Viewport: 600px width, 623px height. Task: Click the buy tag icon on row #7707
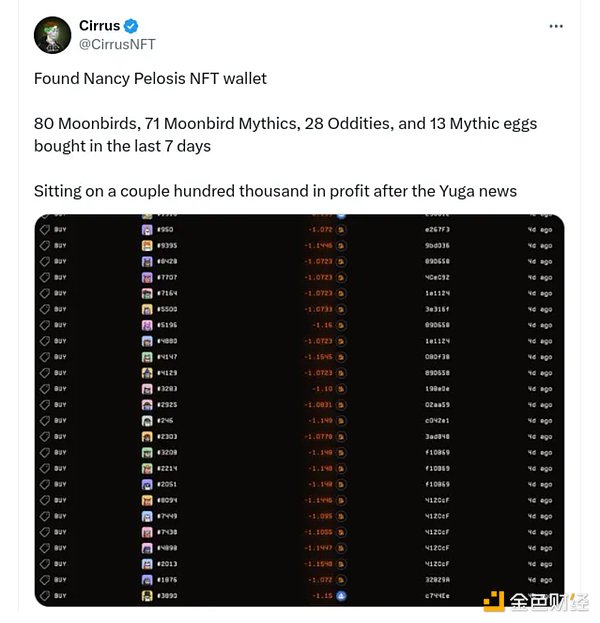pyautogui.click(x=43, y=277)
